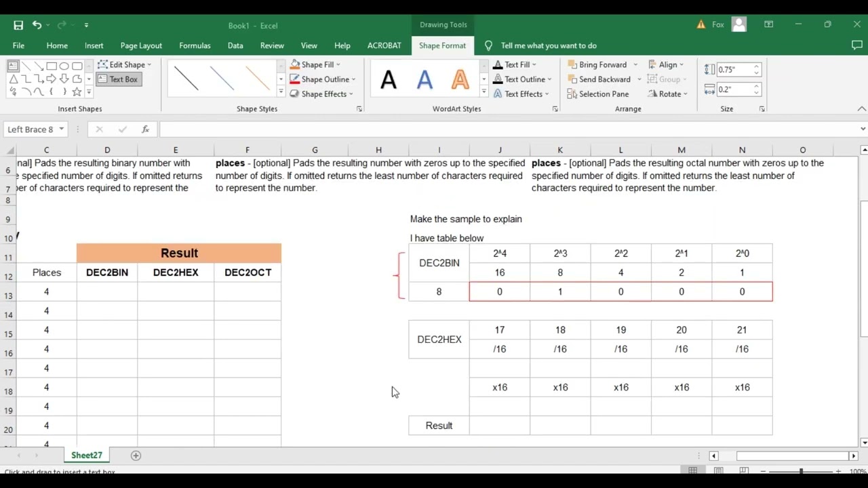Screen dimensions: 868x488
Task: Collapse the ribbon with the chevron
Action: 861,109
